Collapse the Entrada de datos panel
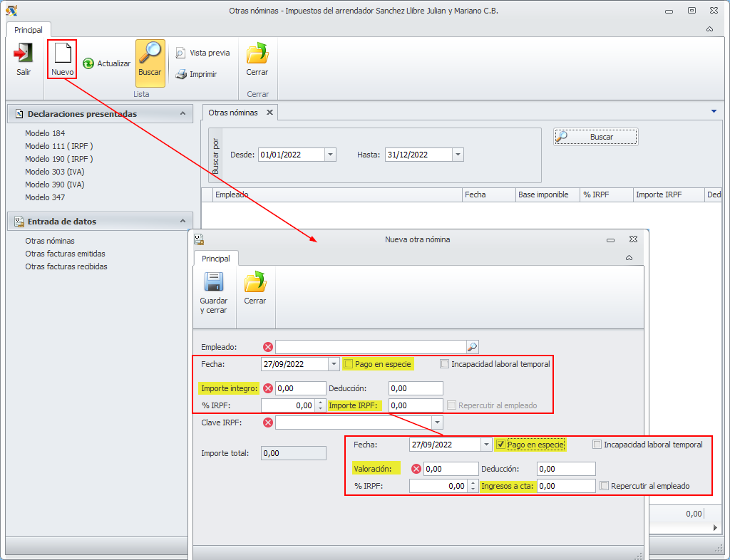Viewport: 730px width, 560px height. pyautogui.click(x=183, y=221)
